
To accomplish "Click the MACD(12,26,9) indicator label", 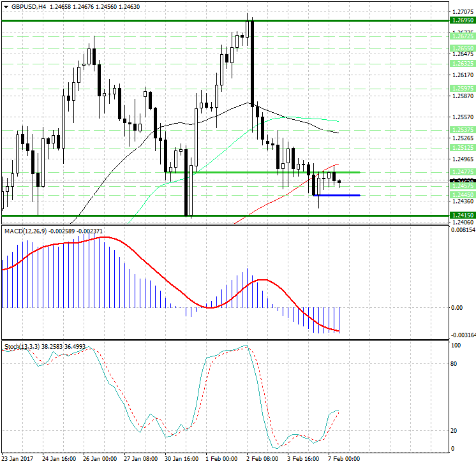I will coord(25,231).
